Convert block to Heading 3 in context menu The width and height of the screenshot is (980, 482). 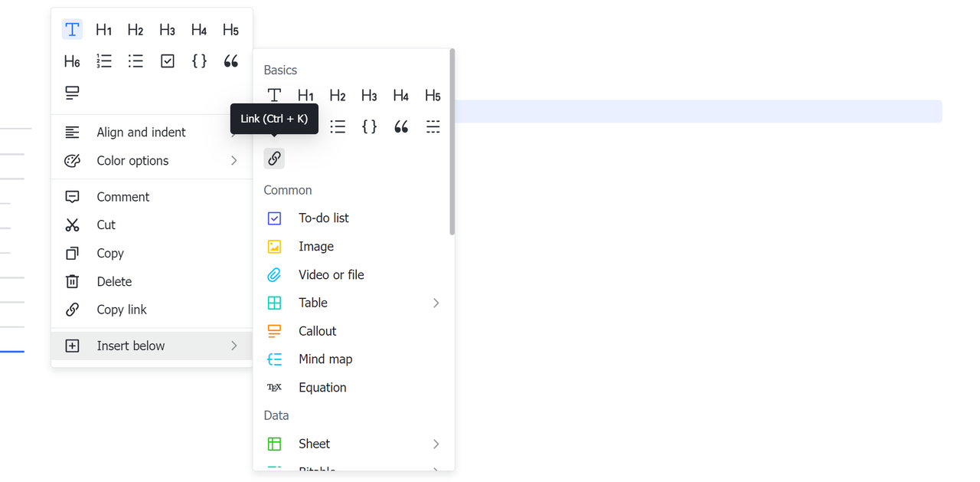[x=168, y=30]
